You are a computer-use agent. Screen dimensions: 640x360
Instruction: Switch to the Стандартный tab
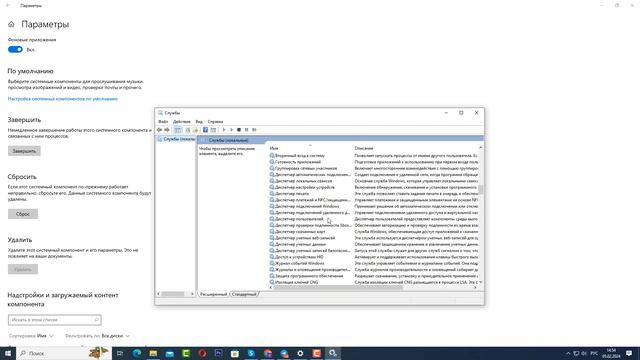[244, 294]
